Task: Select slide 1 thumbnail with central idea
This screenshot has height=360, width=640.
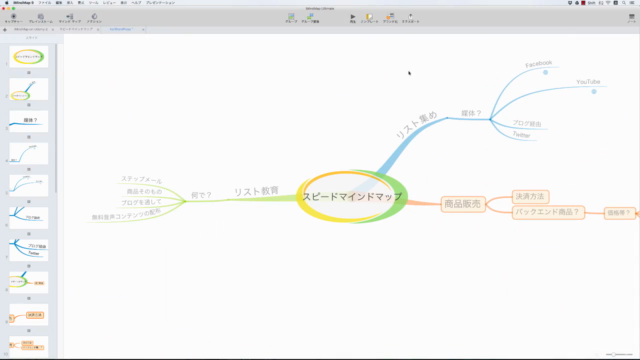Action: 29,57
